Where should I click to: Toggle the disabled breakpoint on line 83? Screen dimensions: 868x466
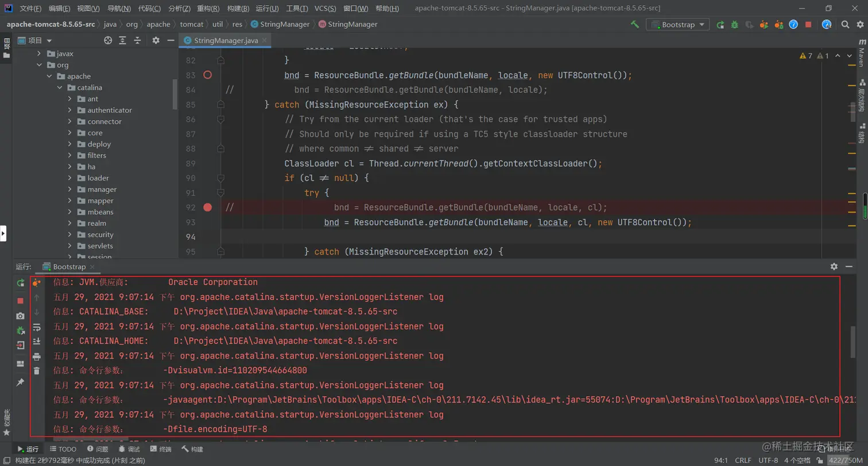(208, 75)
